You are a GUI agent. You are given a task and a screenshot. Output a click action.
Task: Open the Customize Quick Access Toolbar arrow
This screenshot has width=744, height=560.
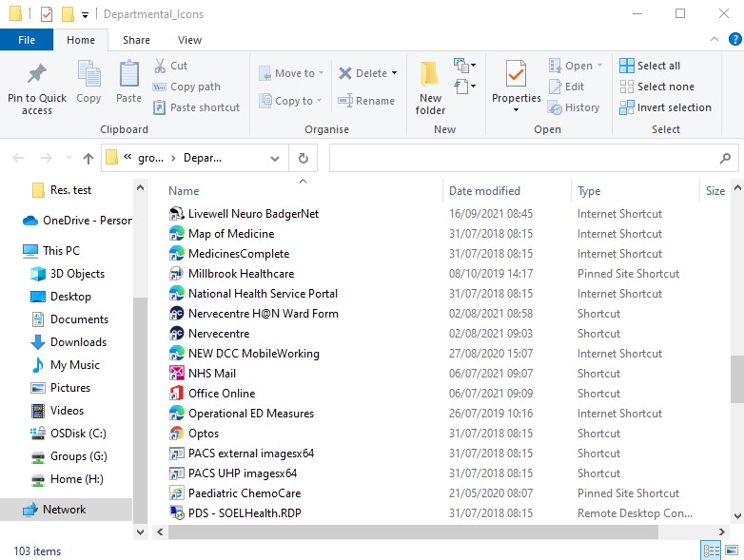(85, 14)
